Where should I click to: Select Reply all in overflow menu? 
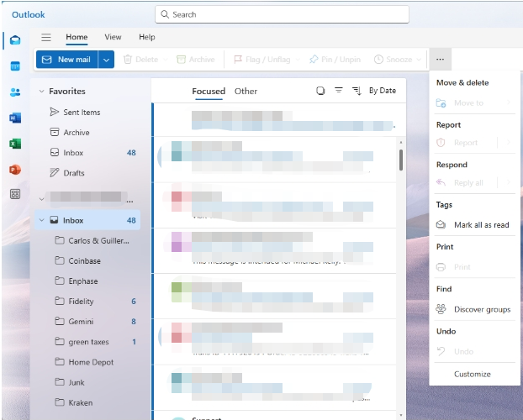click(x=465, y=182)
